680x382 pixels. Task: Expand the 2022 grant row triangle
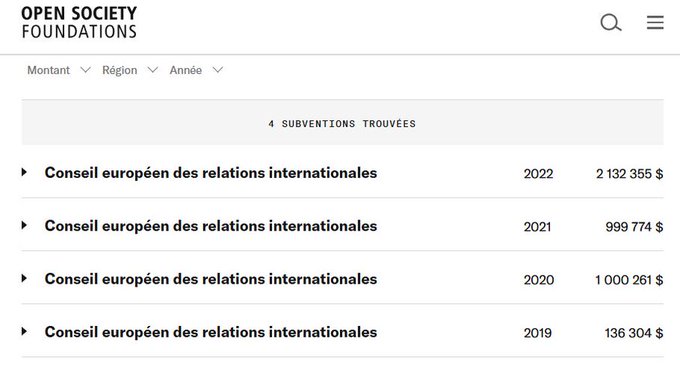coord(24,172)
